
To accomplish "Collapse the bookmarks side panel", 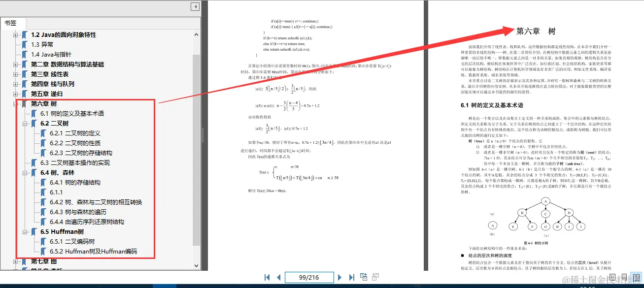I will 195,6.
